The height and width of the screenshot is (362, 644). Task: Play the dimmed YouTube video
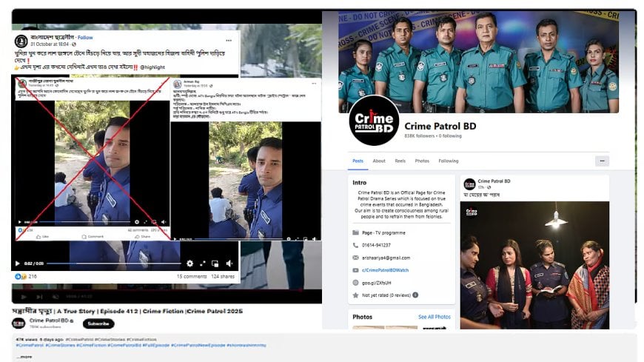tap(24, 297)
